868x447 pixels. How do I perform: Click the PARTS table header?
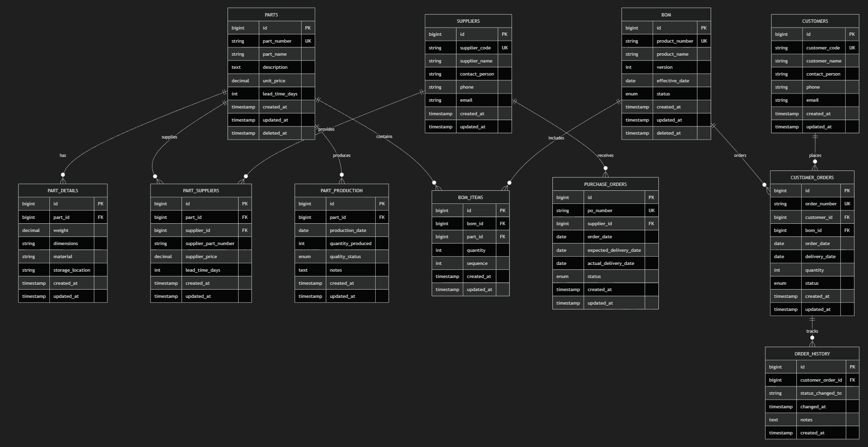[x=271, y=15]
